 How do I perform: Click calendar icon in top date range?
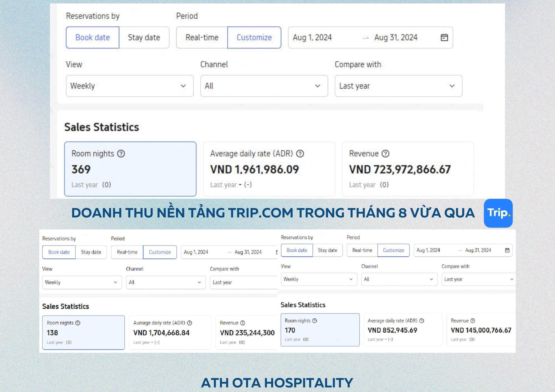click(x=444, y=37)
